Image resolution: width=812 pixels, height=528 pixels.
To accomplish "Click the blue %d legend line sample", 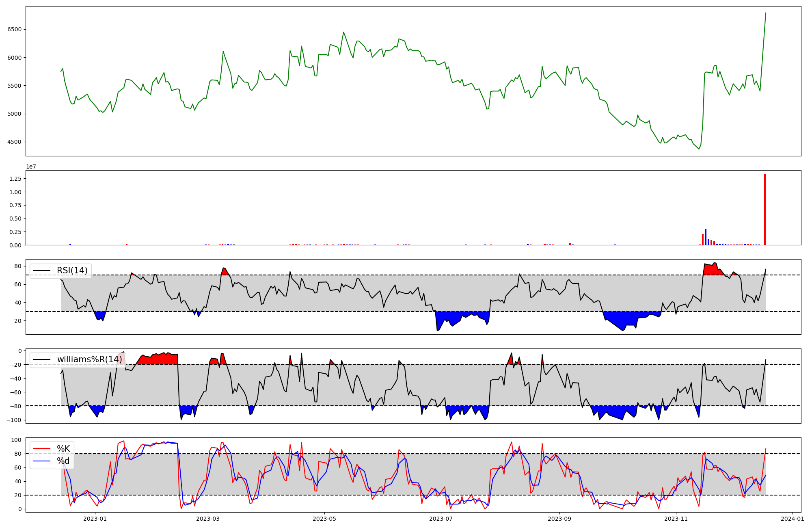I will 41,461.
